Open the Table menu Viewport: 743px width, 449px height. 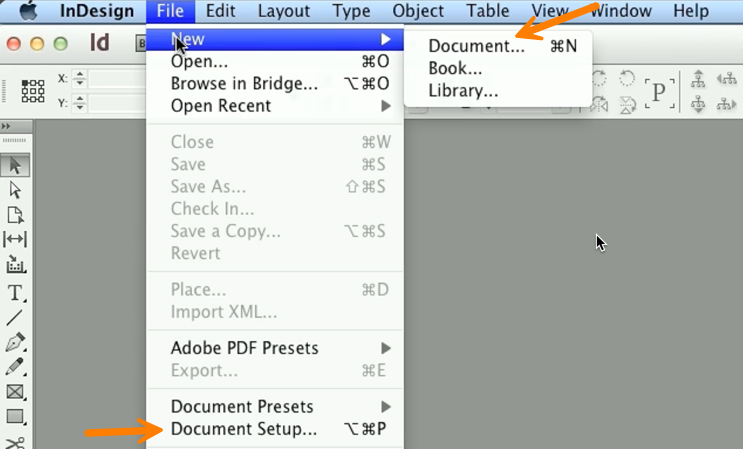click(x=488, y=10)
